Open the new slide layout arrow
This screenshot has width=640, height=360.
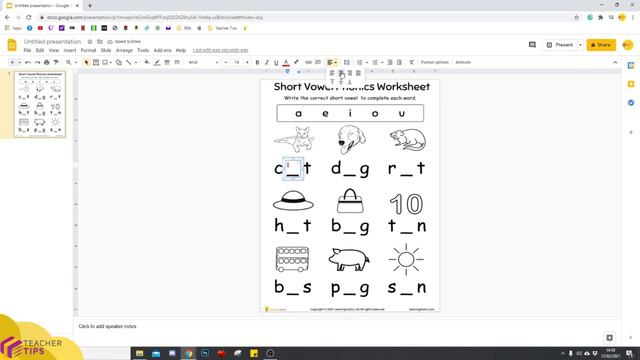tap(19, 62)
